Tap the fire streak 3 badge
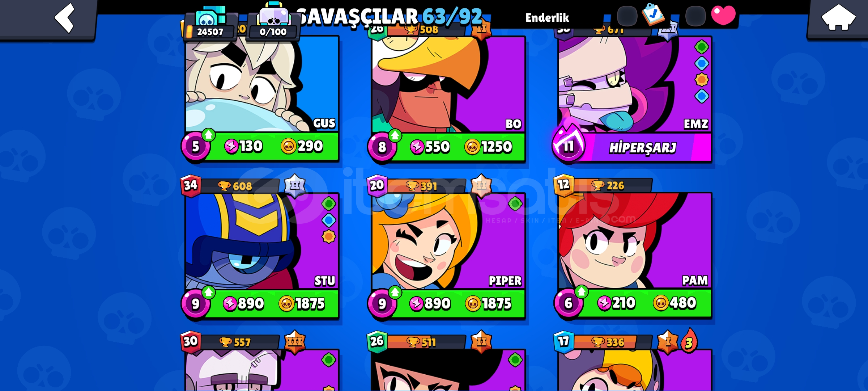The image size is (868, 391). click(689, 341)
